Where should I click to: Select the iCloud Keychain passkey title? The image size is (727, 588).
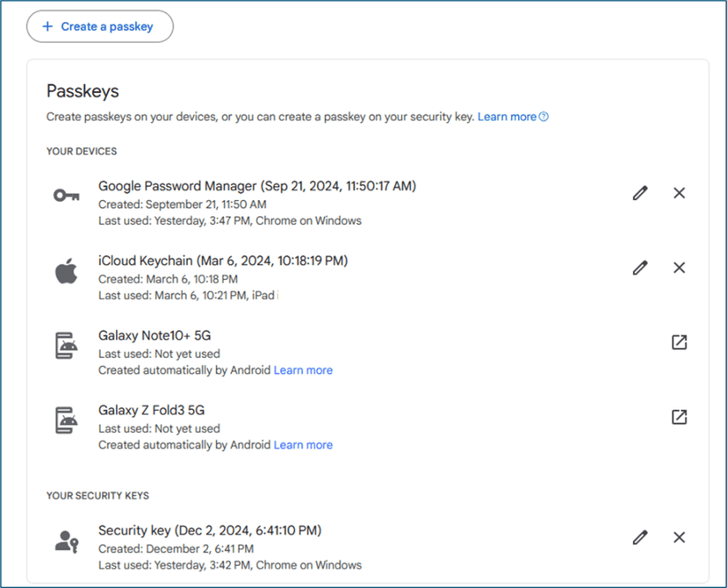222,261
